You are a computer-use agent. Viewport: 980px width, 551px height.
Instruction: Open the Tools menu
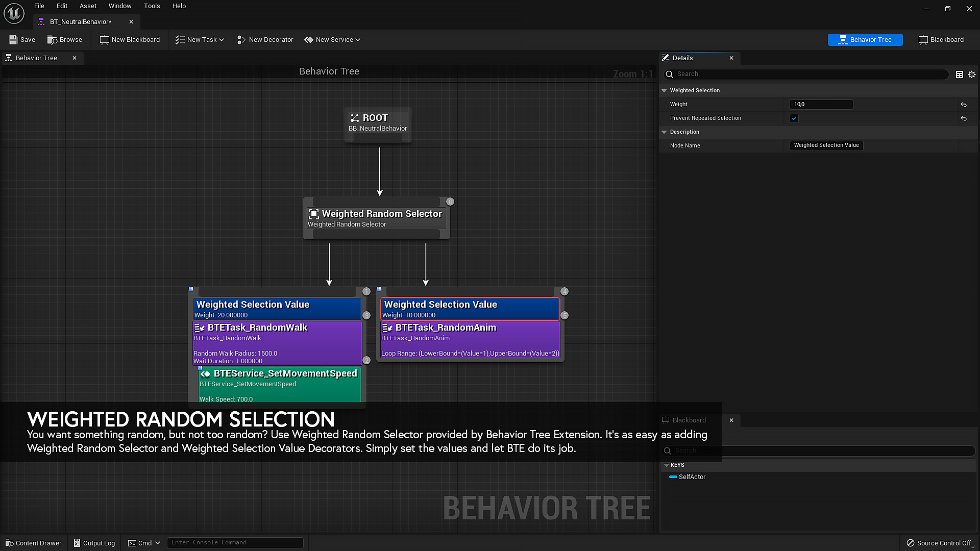click(x=152, y=6)
